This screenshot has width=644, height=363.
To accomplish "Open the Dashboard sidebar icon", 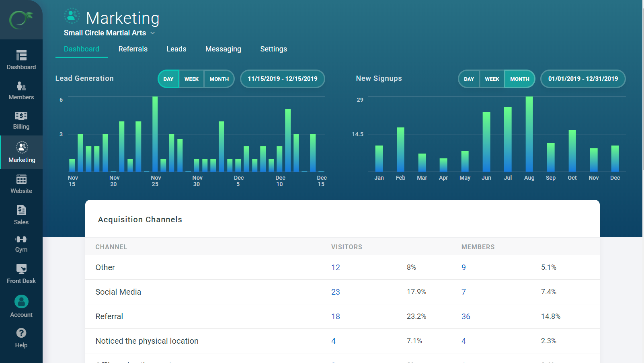I will click(21, 55).
